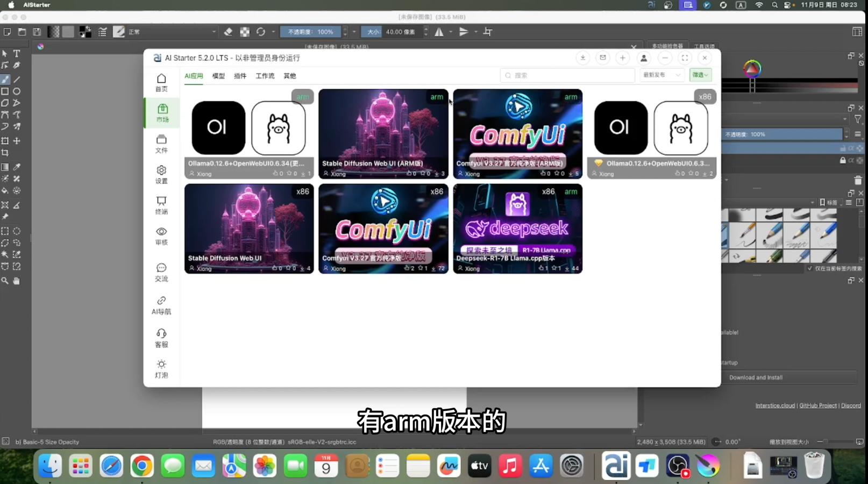Open the GitHub Project link
The height and width of the screenshot is (484, 868).
(818, 405)
